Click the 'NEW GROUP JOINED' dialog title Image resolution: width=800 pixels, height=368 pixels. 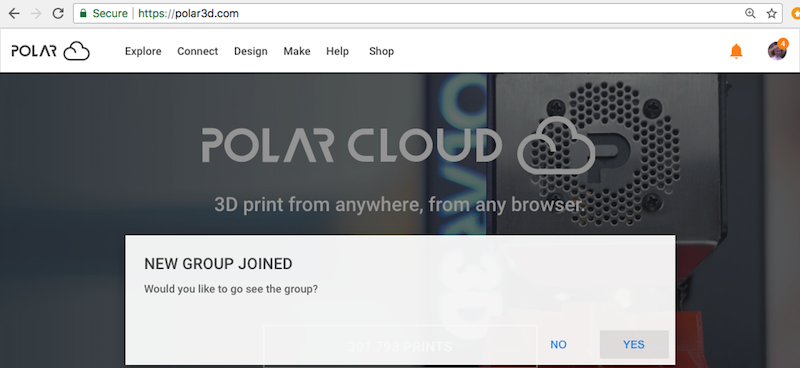click(x=218, y=264)
